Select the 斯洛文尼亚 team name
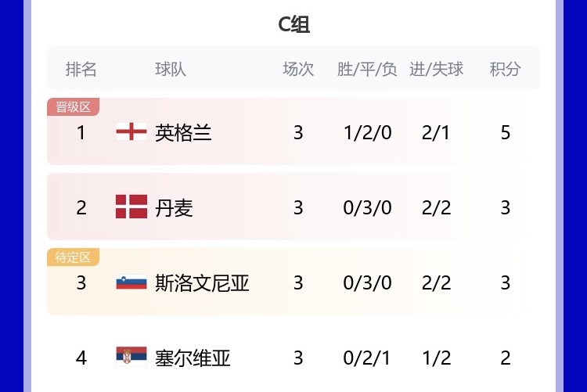This screenshot has height=392, width=587. [x=202, y=282]
